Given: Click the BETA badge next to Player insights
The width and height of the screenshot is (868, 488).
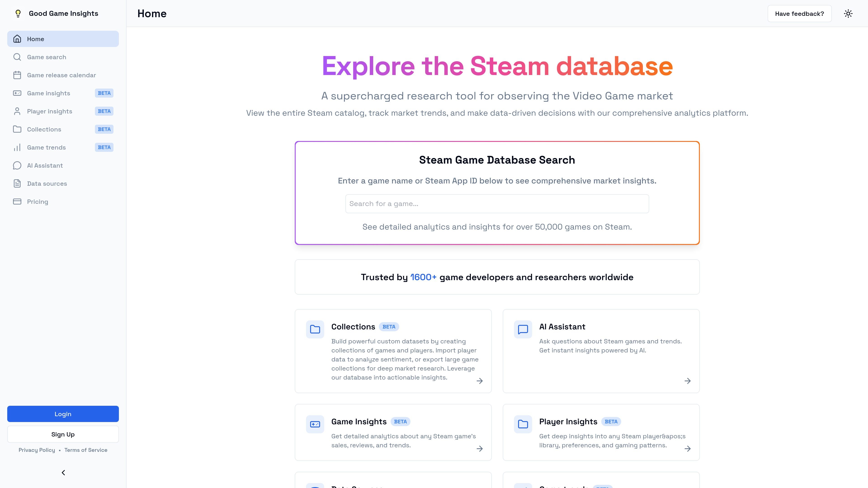Looking at the screenshot, I should pyautogui.click(x=104, y=111).
